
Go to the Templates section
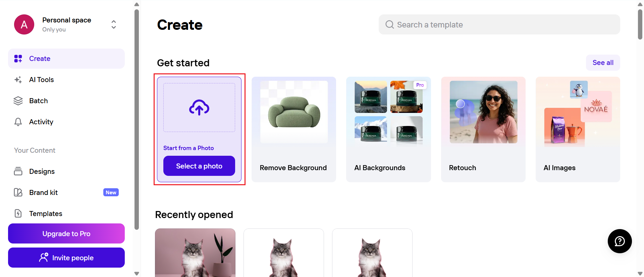point(46,213)
